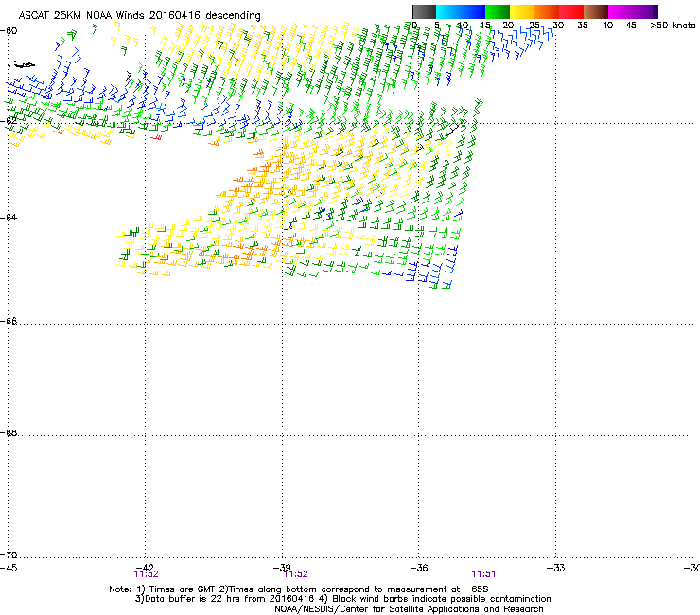
Task: Click the brown 35-40 knots legend swatch
Action: pyautogui.click(x=596, y=11)
